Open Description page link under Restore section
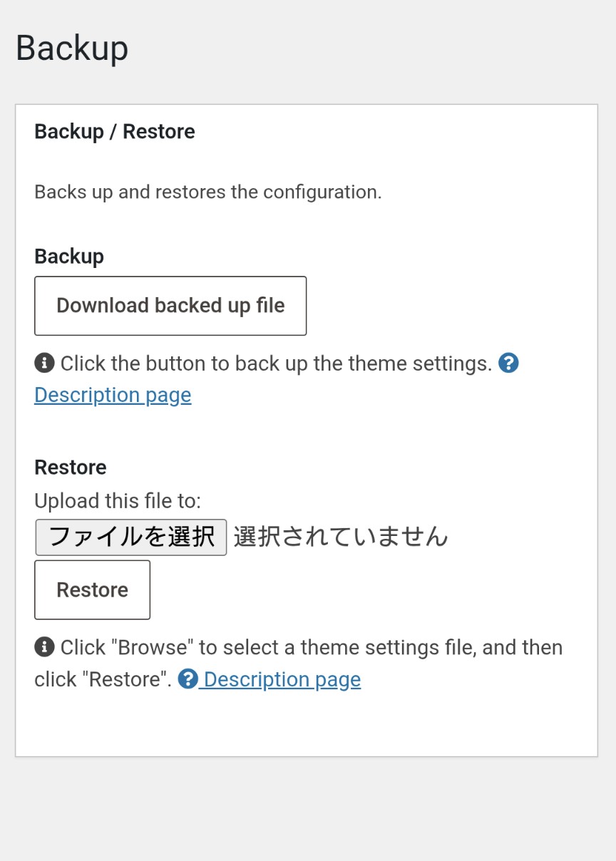This screenshot has height=861, width=616. [282, 679]
